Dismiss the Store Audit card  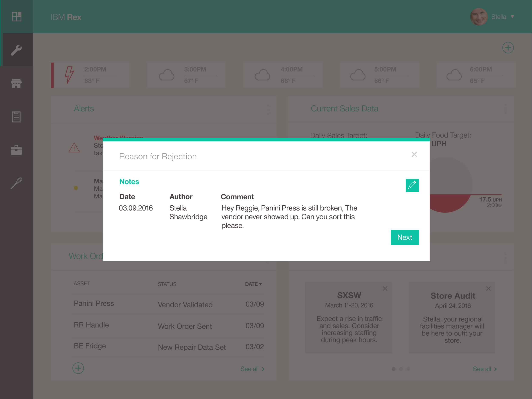click(488, 288)
